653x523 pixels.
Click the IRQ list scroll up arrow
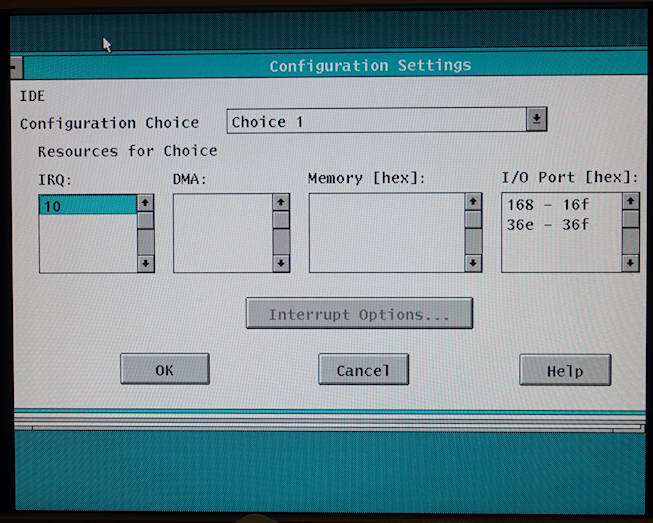(x=145, y=203)
